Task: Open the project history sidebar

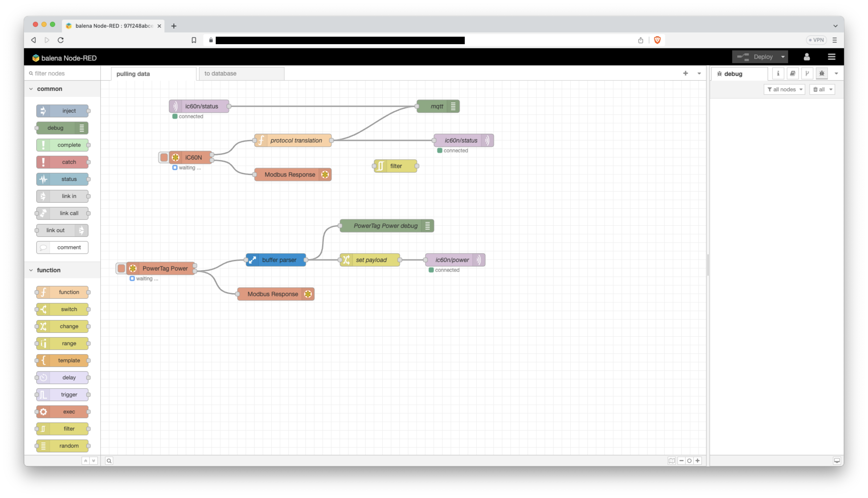Action: click(x=807, y=73)
